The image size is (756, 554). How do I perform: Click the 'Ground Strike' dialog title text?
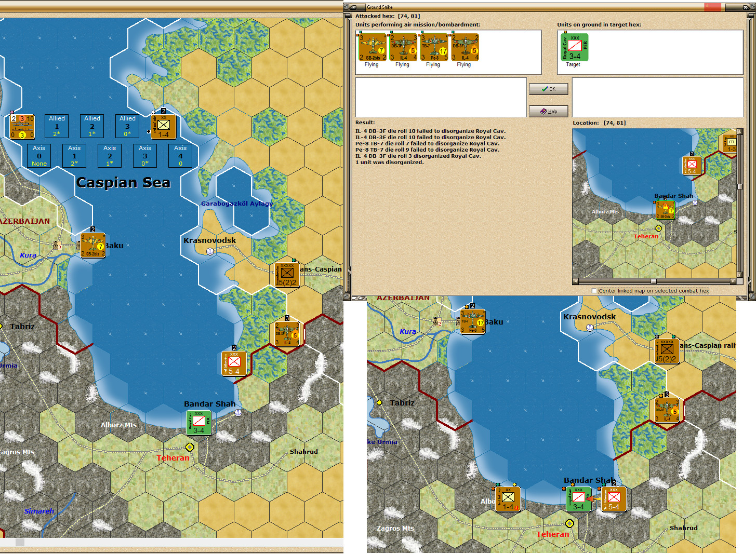point(380,7)
